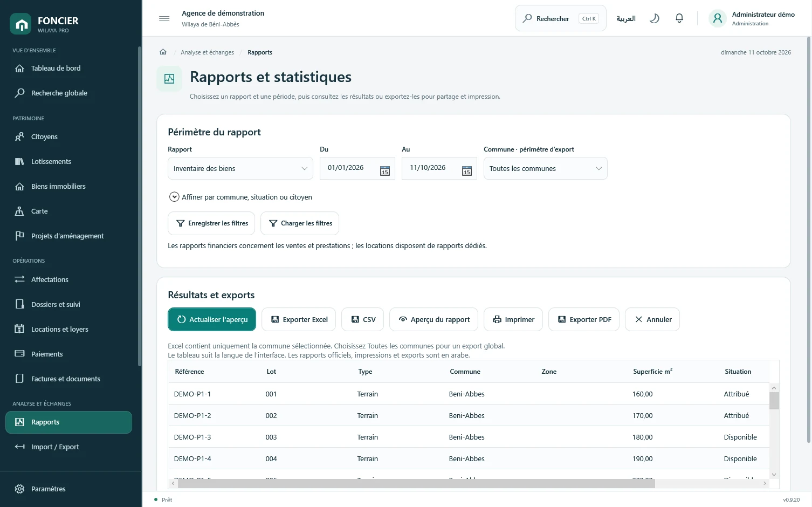Click the table's horizontal scrollbar
This screenshot has width=812, height=507.
tap(416, 484)
